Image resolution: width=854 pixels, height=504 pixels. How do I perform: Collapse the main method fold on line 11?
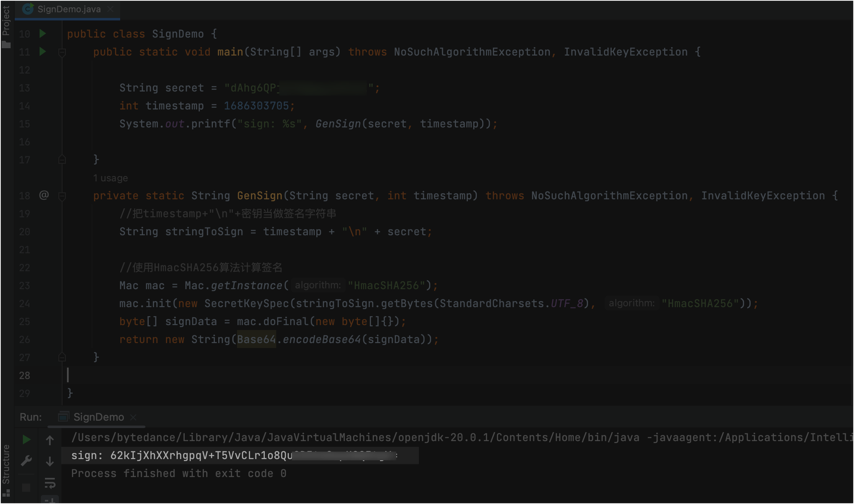[62, 52]
